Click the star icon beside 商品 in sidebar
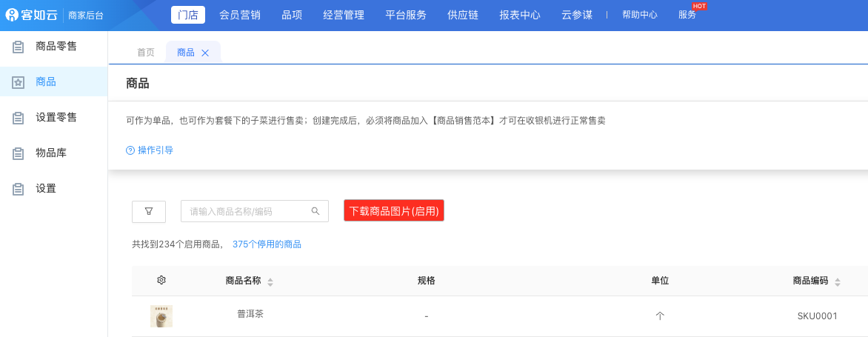 coord(19,82)
